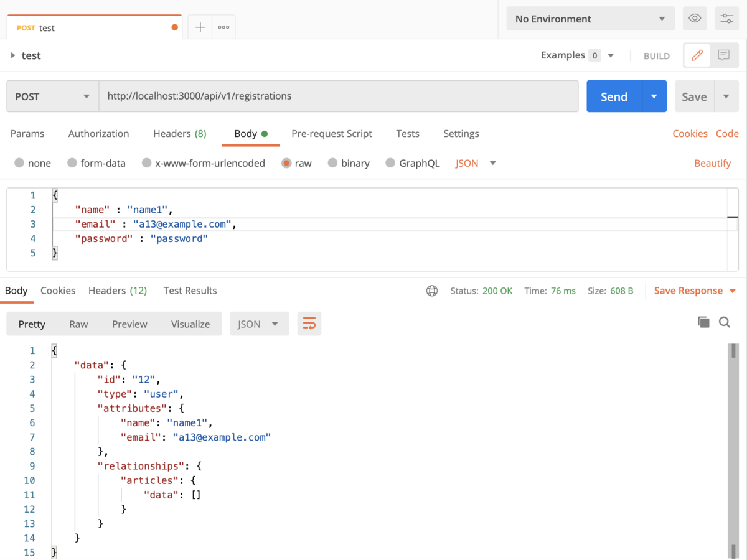Viewport: 747px width, 560px height.
Task: Search the response with the magnifier icon
Action: [724, 322]
